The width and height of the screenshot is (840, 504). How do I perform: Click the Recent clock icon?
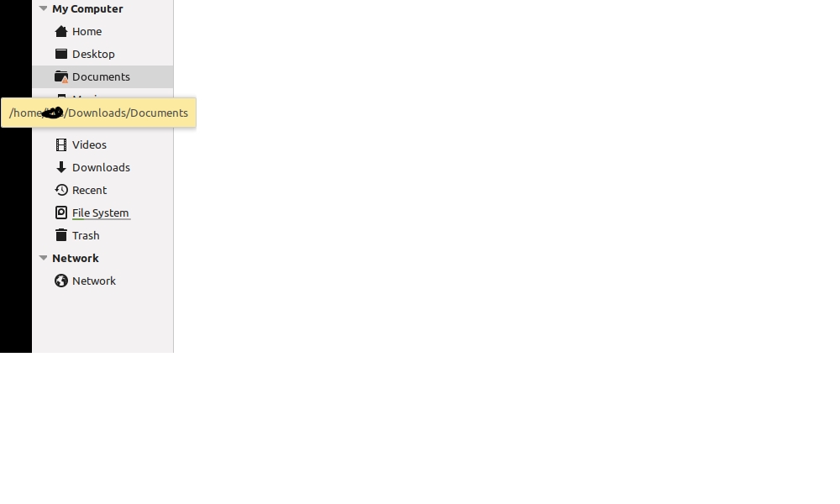point(61,190)
